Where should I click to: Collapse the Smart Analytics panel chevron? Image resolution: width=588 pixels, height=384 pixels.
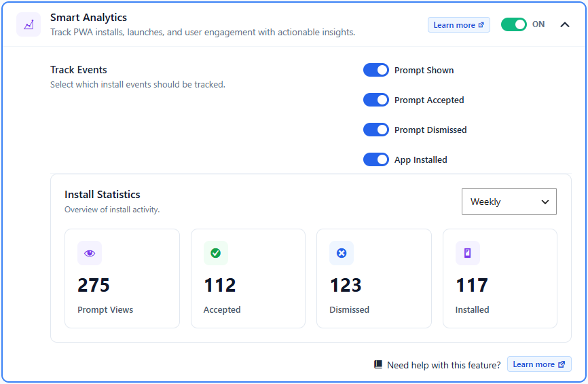565,24
